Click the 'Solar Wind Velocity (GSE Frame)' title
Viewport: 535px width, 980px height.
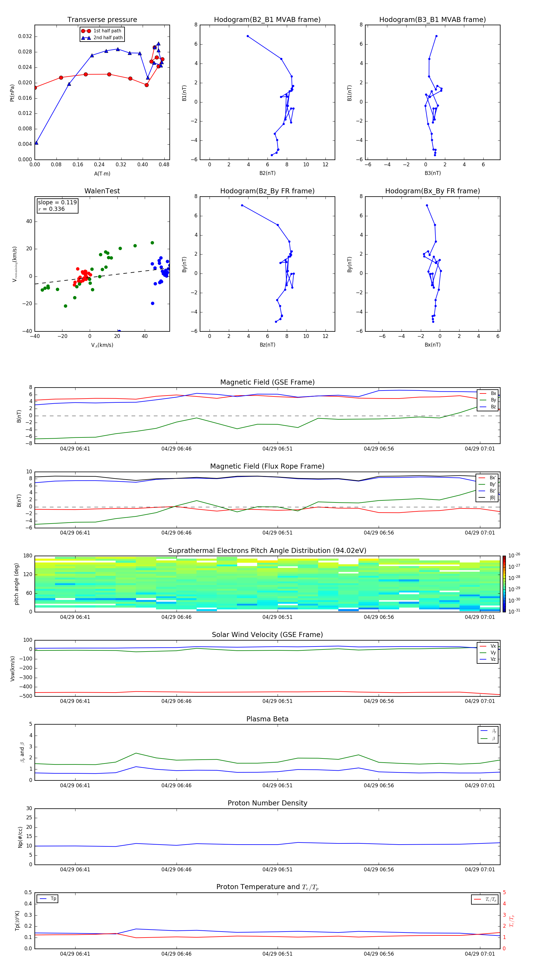coord(267,635)
